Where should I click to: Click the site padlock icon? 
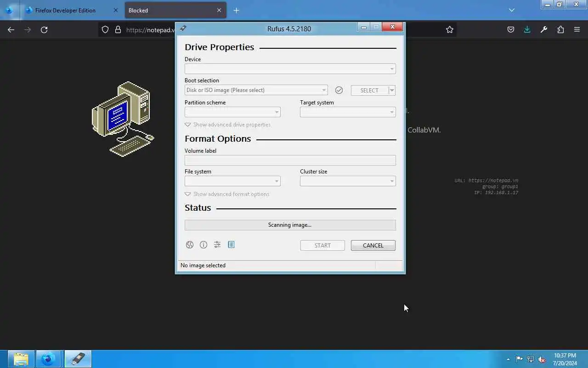tap(118, 29)
